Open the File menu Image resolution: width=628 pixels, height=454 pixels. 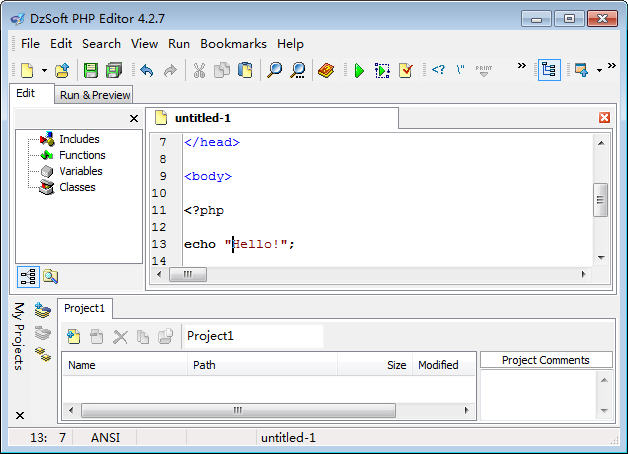pos(30,44)
